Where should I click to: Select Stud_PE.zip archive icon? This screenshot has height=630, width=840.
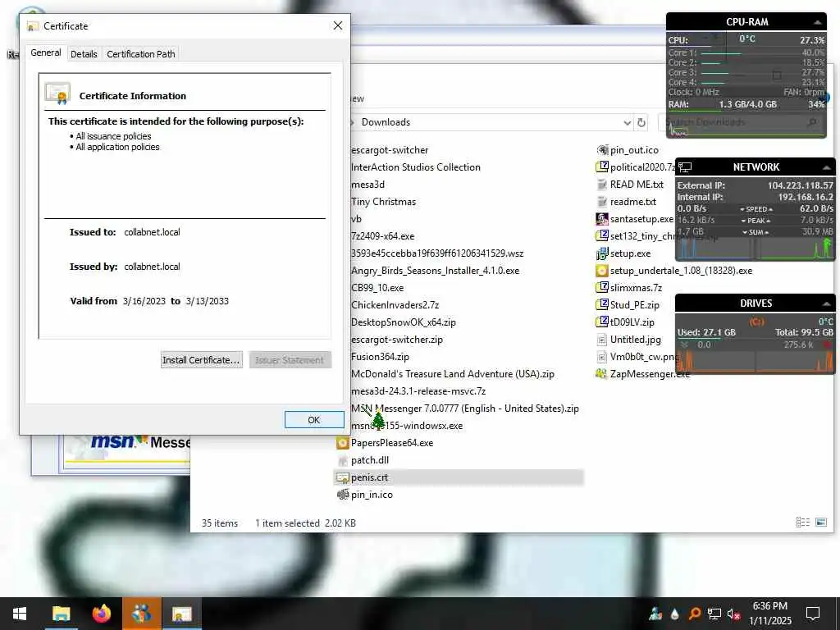coord(602,305)
